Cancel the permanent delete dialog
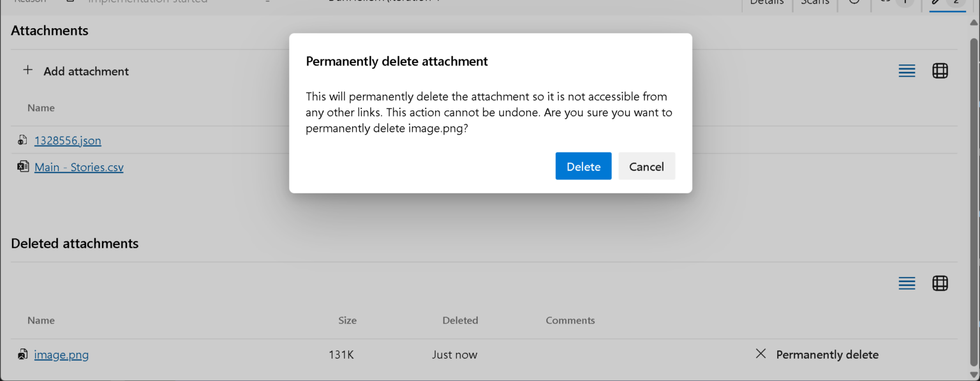 [x=646, y=166]
